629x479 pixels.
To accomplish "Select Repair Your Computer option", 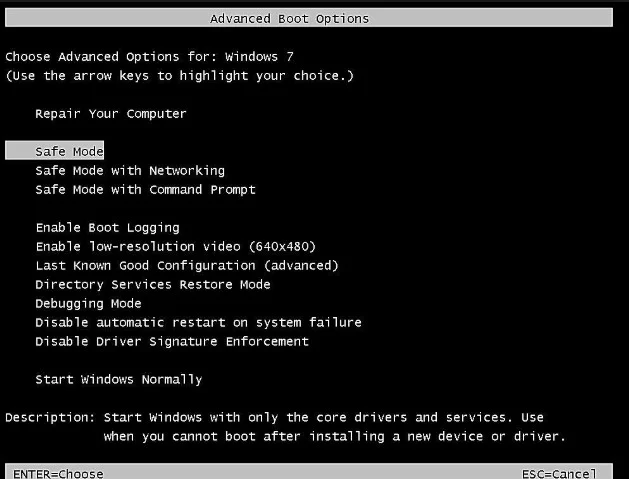I will click(111, 114).
